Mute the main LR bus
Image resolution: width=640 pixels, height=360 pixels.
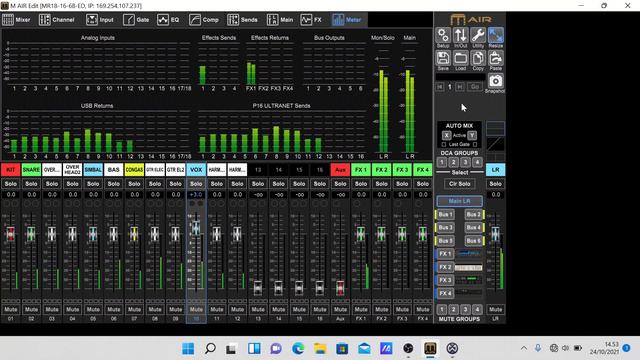[x=495, y=309]
